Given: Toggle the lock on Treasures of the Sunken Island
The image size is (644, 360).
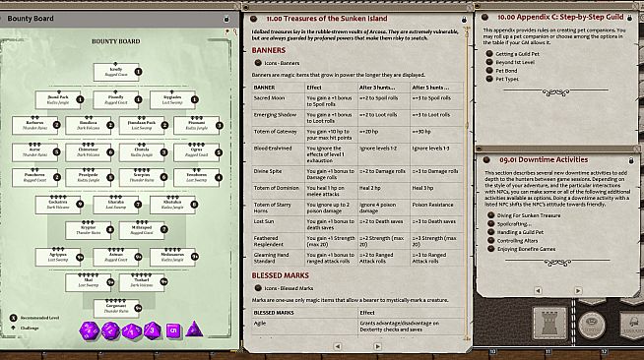Looking at the screenshot, I should click(464, 20).
